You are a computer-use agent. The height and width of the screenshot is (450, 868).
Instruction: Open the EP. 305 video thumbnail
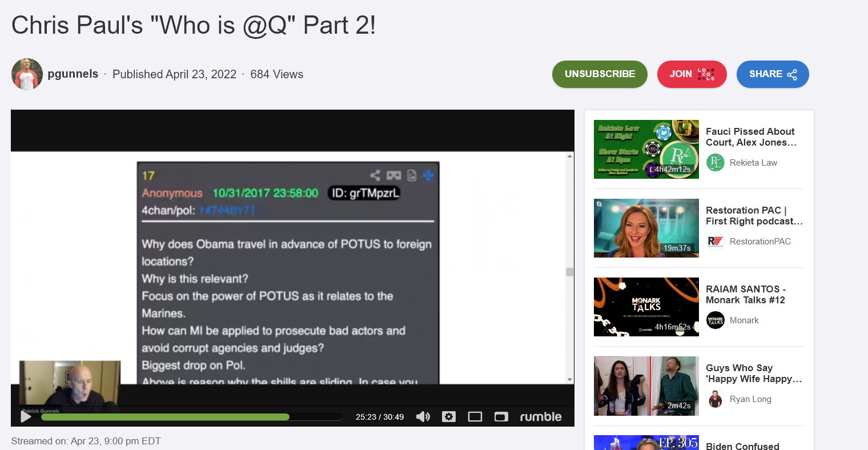click(646, 443)
